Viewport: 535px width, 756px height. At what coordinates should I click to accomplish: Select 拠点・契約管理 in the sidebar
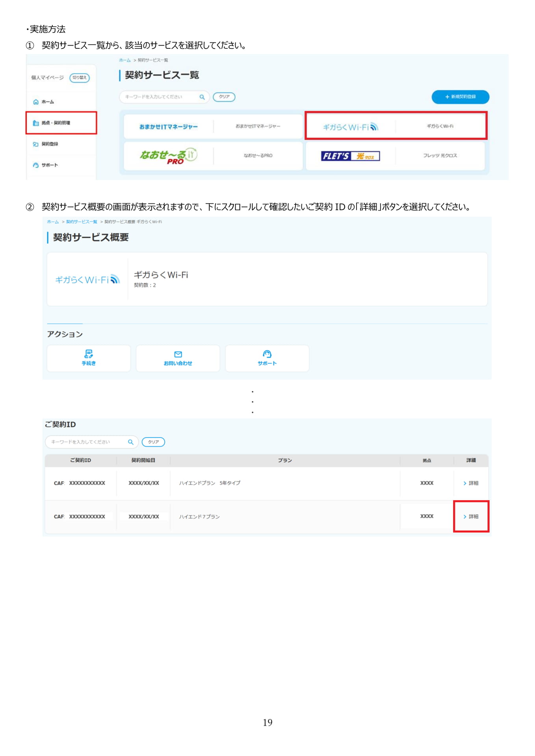point(61,123)
